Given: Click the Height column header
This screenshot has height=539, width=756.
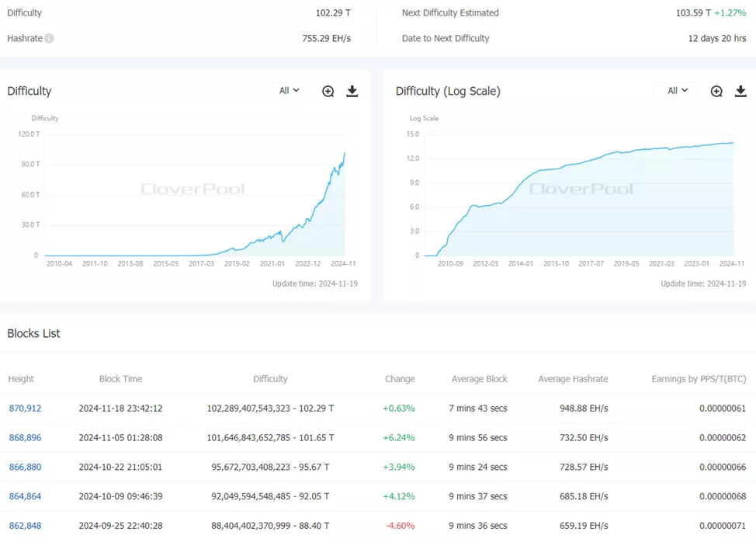Looking at the screenshot, I should tap(21, 379).
